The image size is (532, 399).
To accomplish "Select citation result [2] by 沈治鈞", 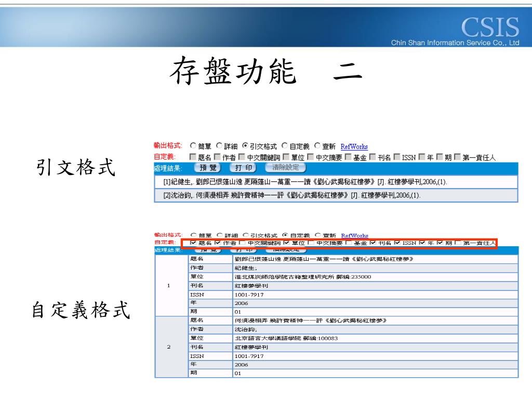I will click(x=336, y=195).
